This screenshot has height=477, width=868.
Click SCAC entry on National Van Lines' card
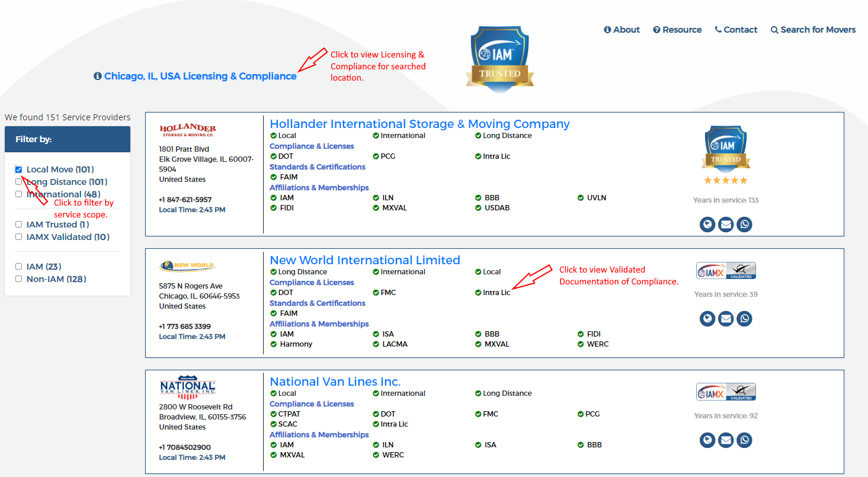tap(287, 424)
